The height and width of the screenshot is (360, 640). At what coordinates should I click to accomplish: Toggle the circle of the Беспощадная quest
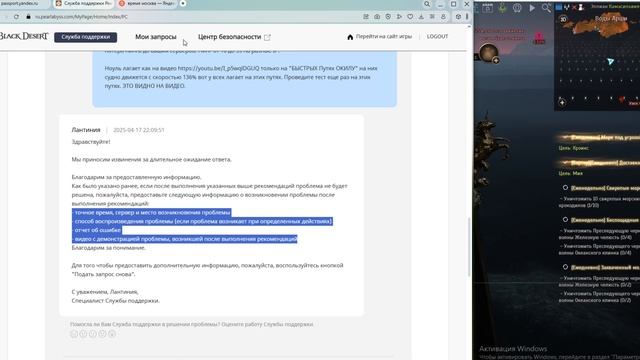click(x=565, y=220)
